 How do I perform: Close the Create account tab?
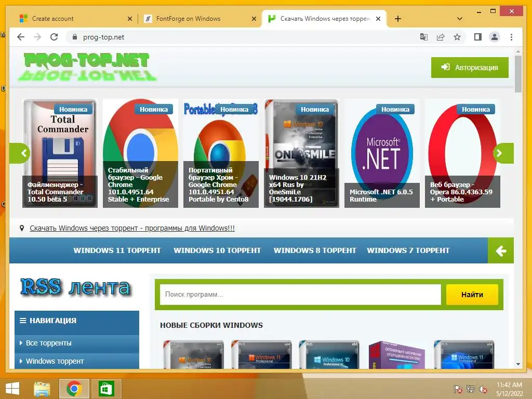(129, 19)
